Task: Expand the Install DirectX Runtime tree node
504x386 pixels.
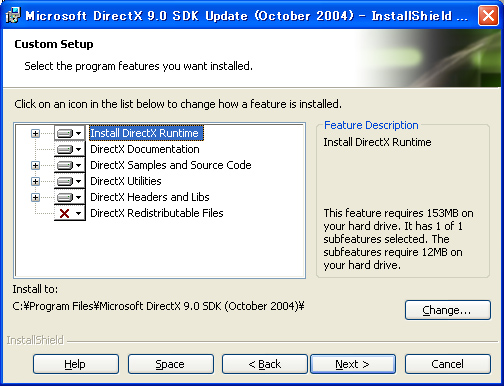Action: 35,133
